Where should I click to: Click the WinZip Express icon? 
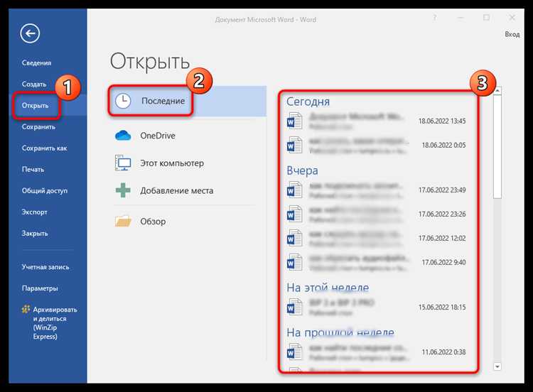pos(26,309)
